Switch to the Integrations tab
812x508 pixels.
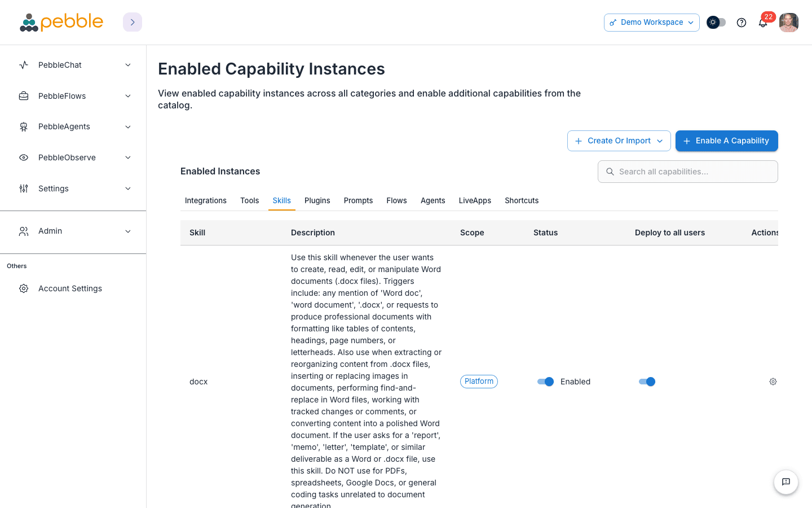(x=206, y=200)
